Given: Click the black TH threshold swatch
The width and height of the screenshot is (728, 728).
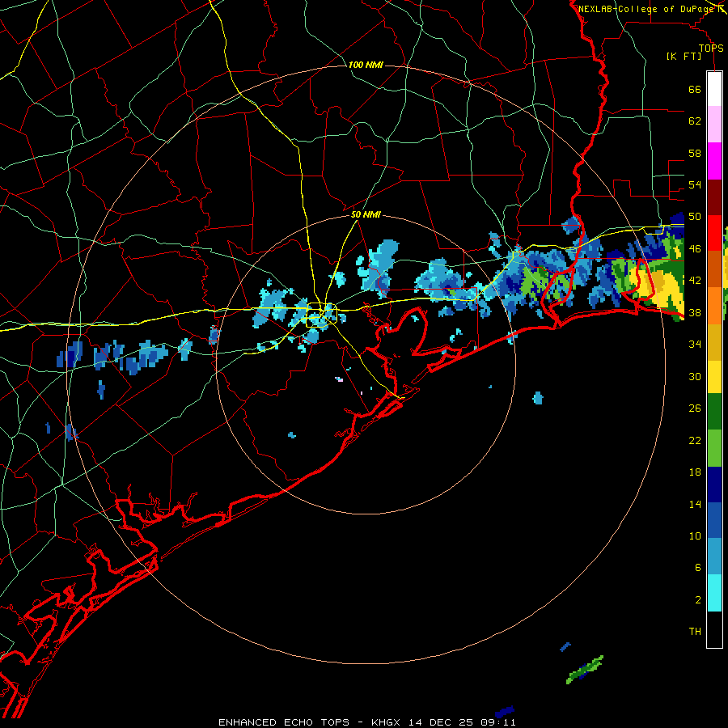Looking at the screenshot, I should [714, 629].
